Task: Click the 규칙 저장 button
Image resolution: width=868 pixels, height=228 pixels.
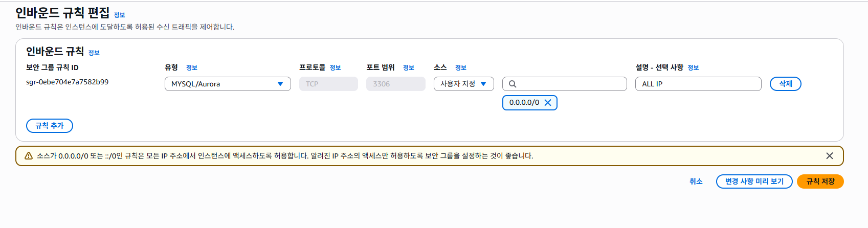Action: point(820,181)
